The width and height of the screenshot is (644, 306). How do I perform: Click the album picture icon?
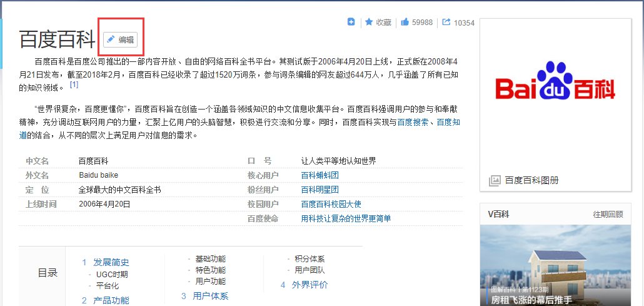point(495,180)
